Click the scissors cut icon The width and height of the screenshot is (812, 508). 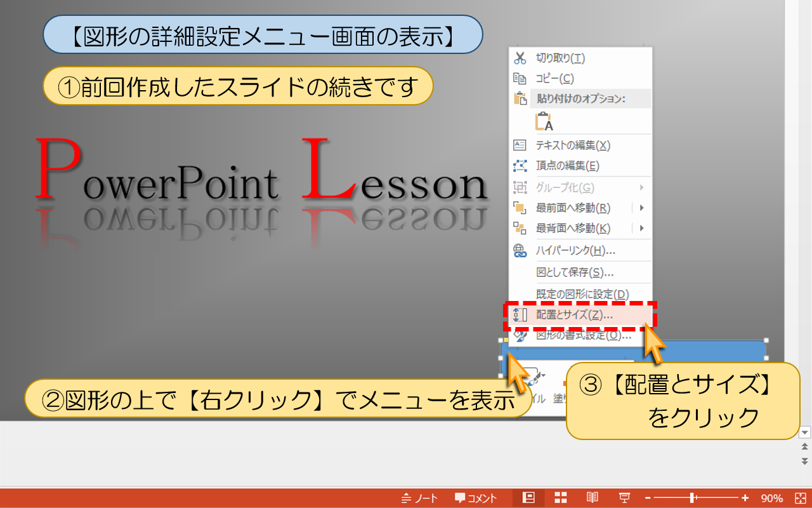point(520,58)
